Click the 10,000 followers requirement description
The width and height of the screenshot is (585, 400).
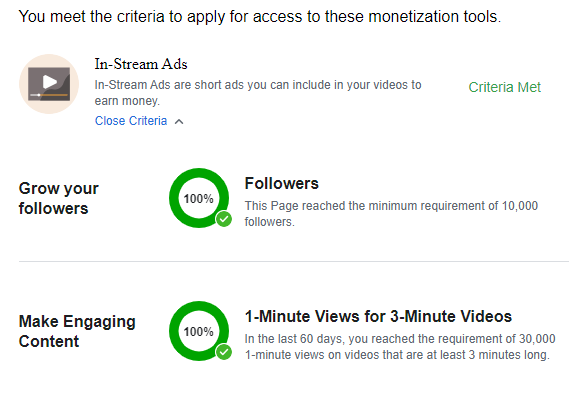(391, 213)
